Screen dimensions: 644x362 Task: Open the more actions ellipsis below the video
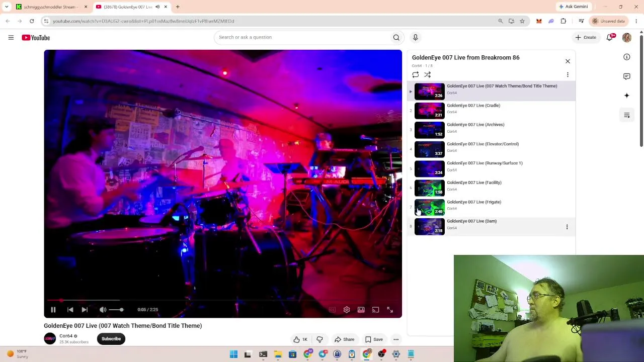click(x=396, y=339)
